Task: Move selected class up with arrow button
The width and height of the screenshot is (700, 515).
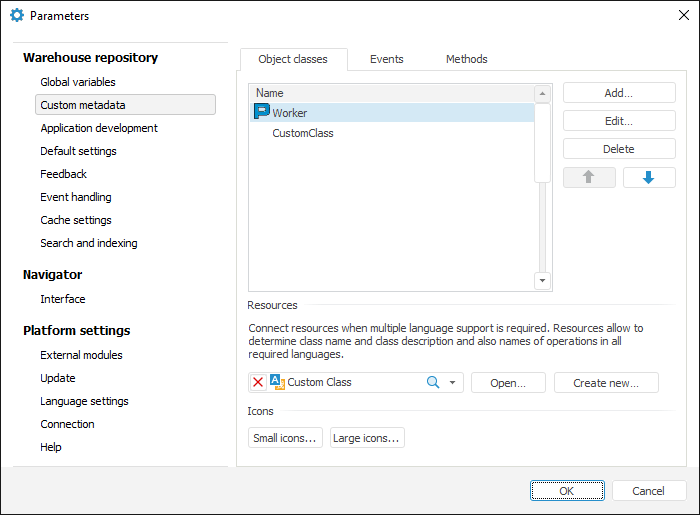Action: click(x=588, y=177)
